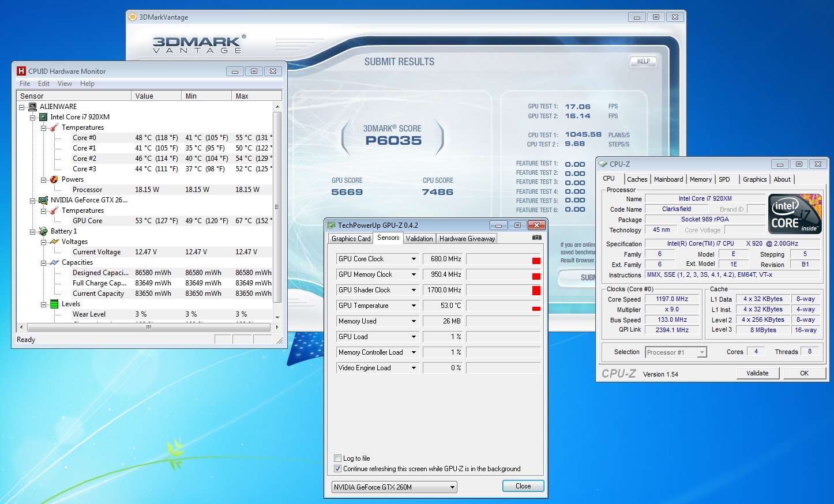Open the Help menu in Hardware Monitor

coord(87,84)
